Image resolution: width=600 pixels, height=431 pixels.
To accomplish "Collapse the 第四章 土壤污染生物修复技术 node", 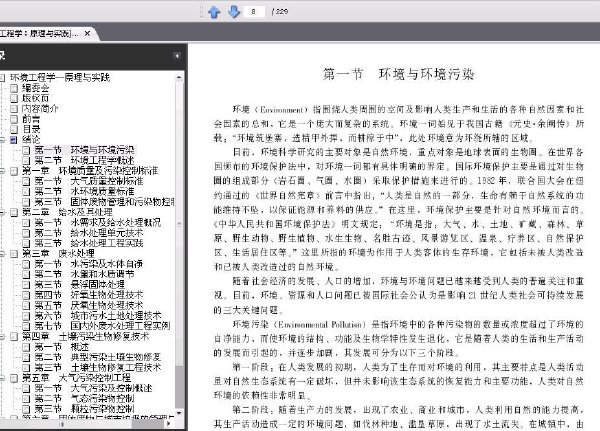I will 2,336.
